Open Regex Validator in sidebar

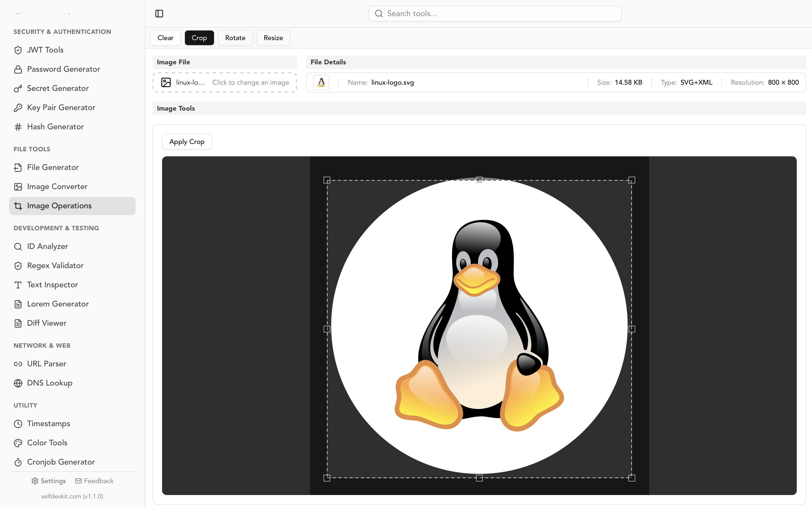72,265
